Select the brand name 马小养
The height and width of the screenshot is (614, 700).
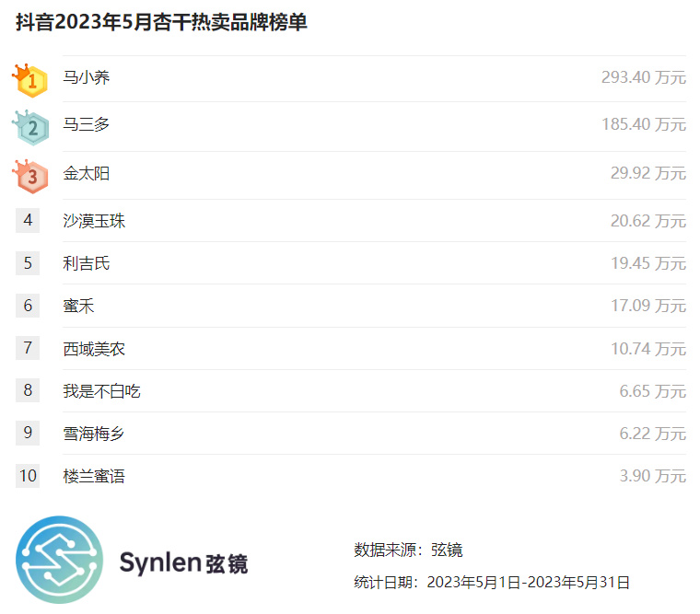pos(87,77)
